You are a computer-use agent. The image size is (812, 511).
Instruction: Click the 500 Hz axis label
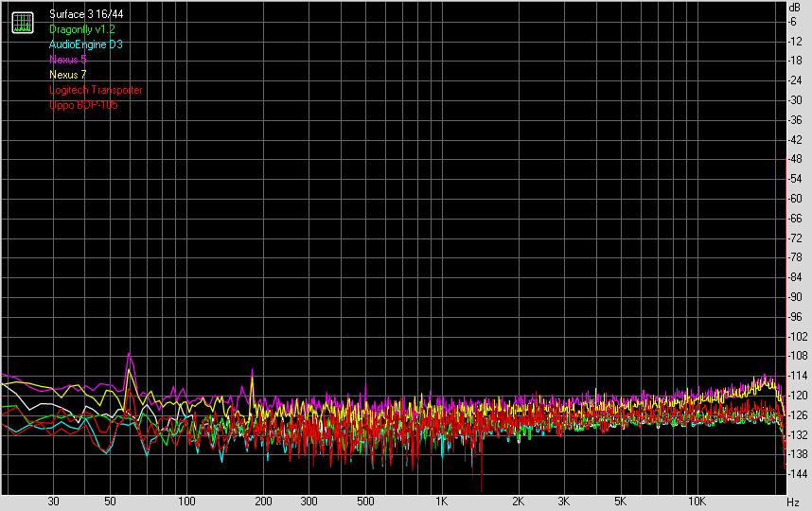(365, 502)
